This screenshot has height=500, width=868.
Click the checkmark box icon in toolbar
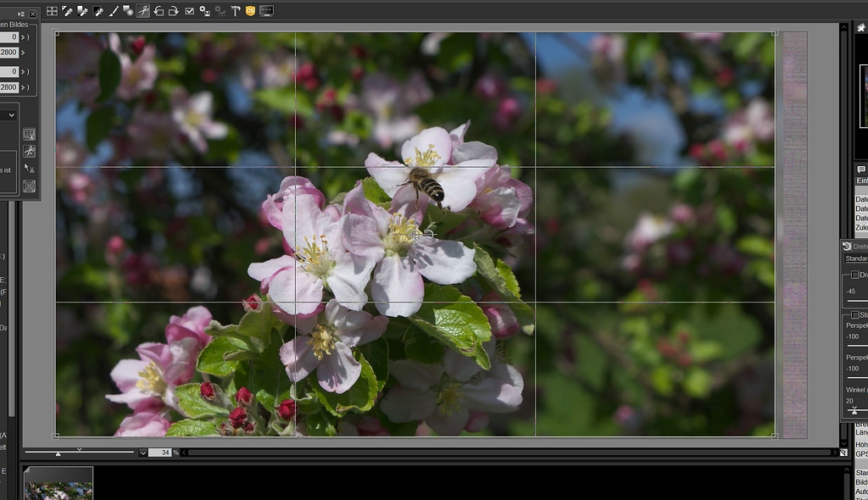(x=189, y=11)
